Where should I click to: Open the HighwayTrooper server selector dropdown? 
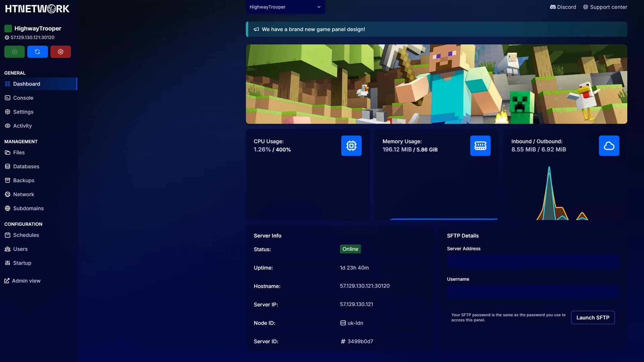pyautogui.click(x=285, y=7)
